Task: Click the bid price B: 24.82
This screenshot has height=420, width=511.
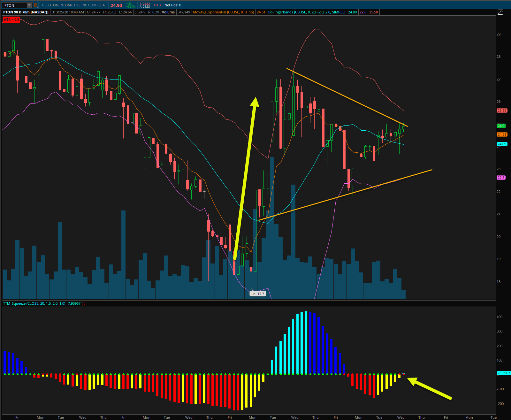Action: [x=145, y=4]
